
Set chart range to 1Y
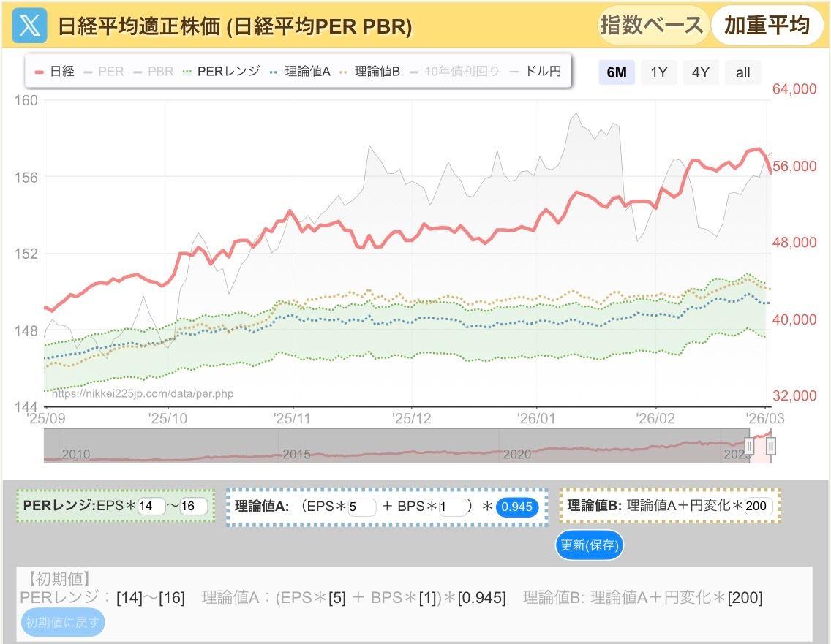pyautogui.click(x=659, y=72)
